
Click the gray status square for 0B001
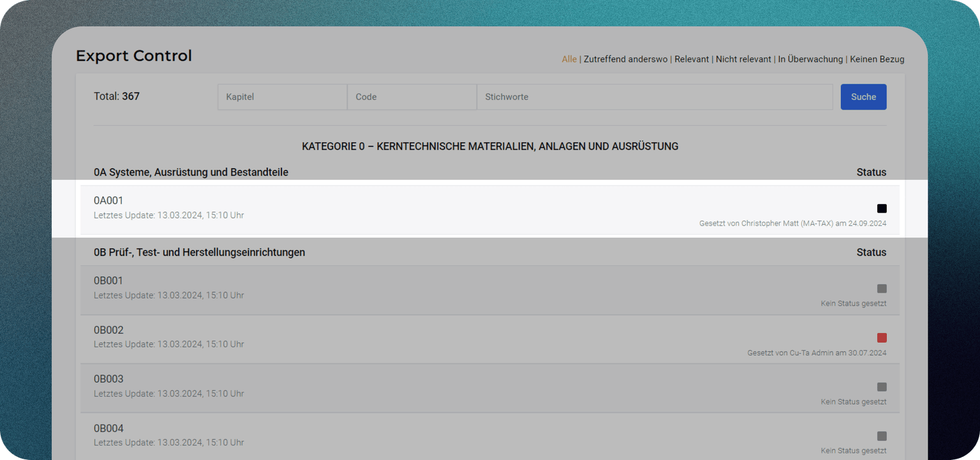pyautogui.click(x=882, y=289)
